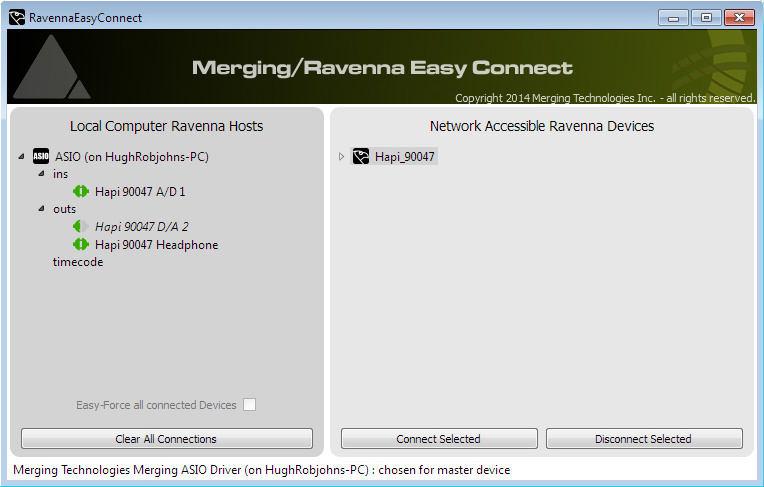
Task: Click the ASIO host icon
Action: pyautogui.click(x=41, y=156)
